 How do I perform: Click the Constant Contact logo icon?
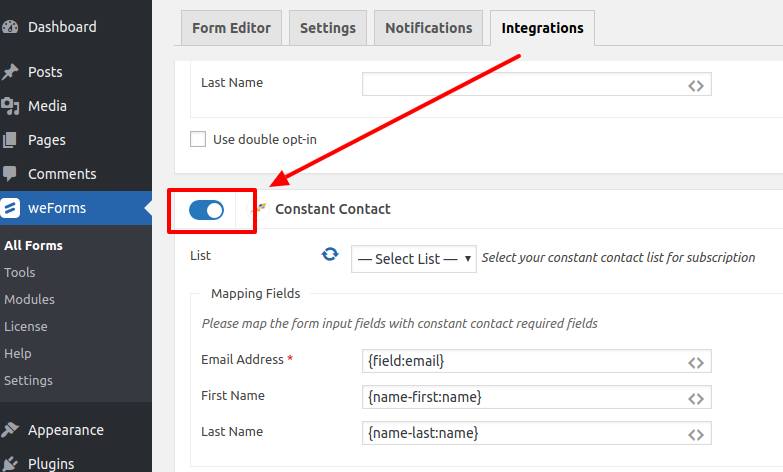pos(258,209)
